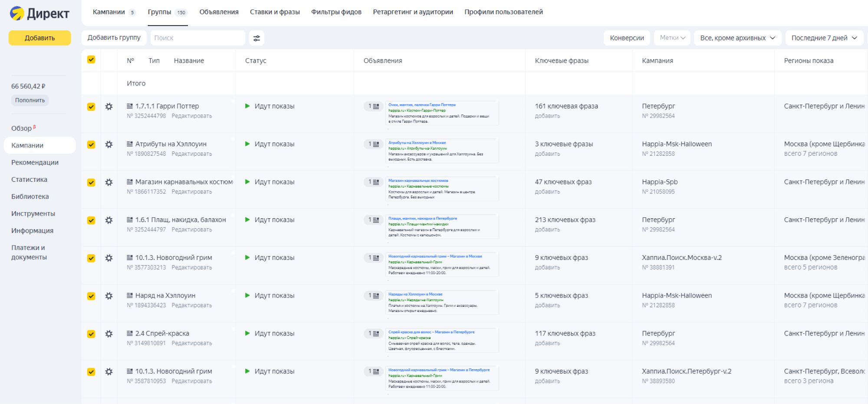Click ad count badge in Атрибуты на Хэллоуин row
868x404 pixels.
point(373,144)
